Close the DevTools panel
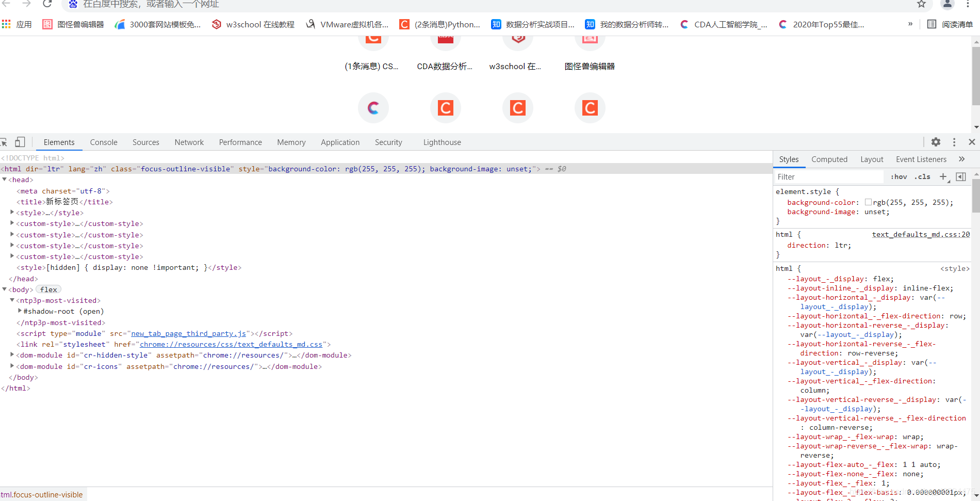 (x=972, y=142)
